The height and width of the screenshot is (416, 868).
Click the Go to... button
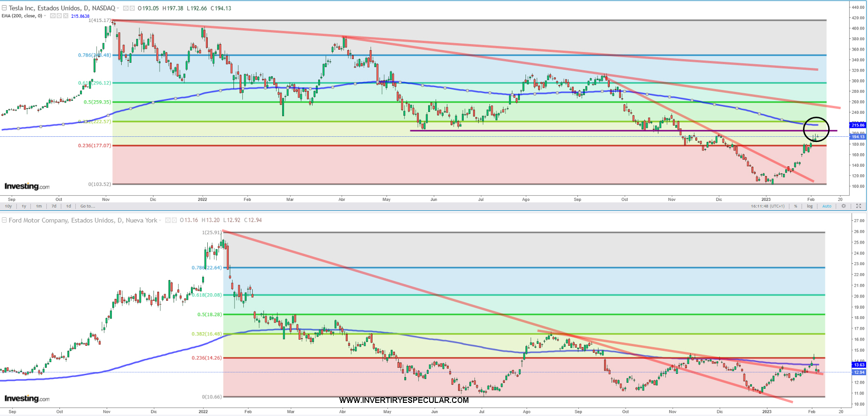pyautogui.click(x=88, y=206)
